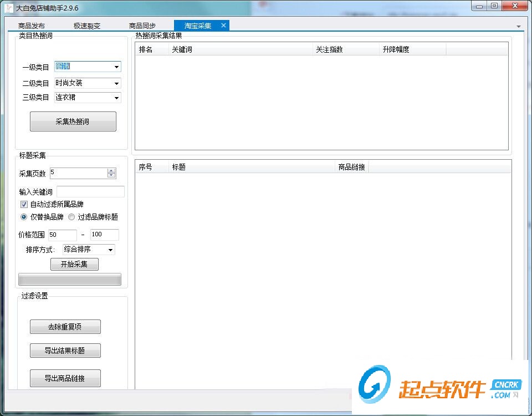Click the 商品链接 column header

tap(352, 167)
